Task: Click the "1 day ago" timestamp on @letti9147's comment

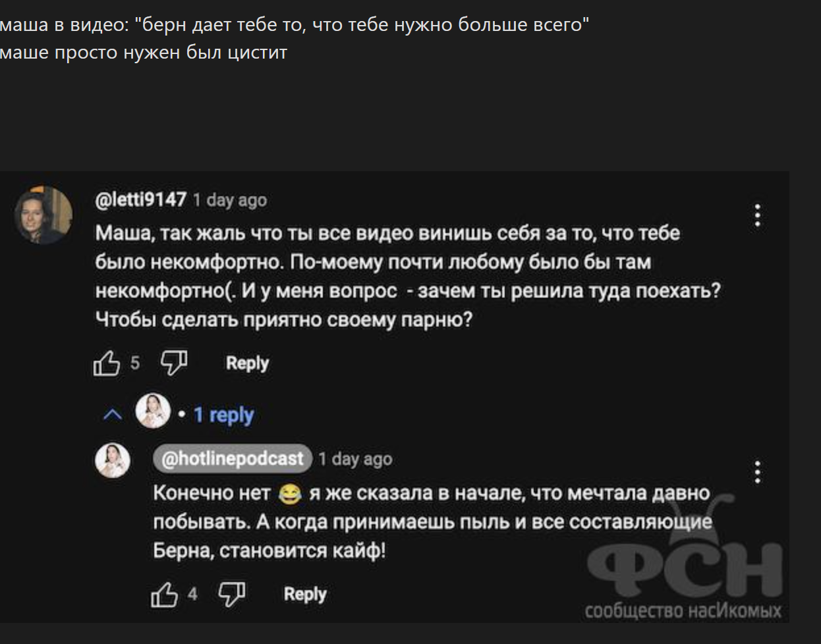Action: point(230,200)
